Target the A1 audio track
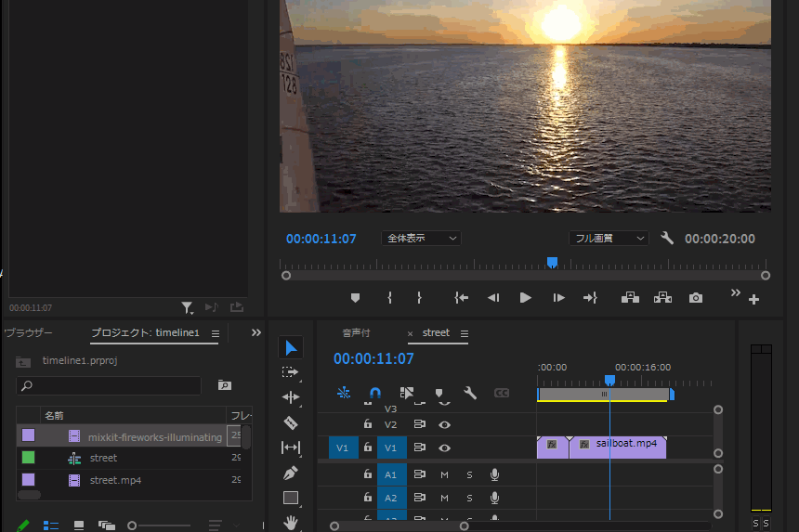799x532 pixels. click(391, 474)
